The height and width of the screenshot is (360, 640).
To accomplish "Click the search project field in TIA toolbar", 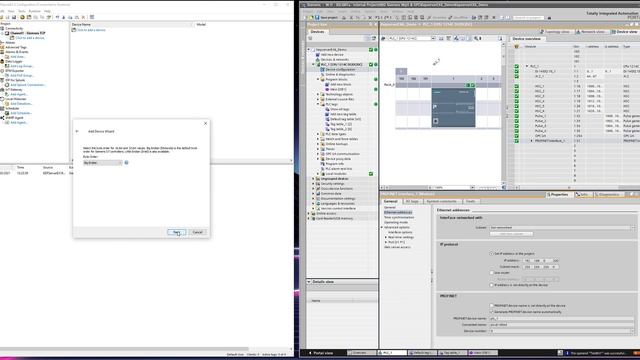I will coord(528,18).
